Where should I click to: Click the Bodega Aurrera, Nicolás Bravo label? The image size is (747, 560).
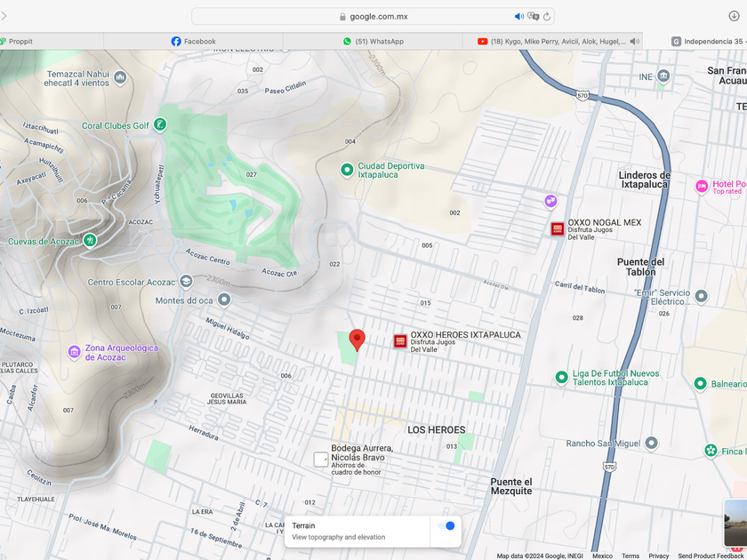point(362,452)
